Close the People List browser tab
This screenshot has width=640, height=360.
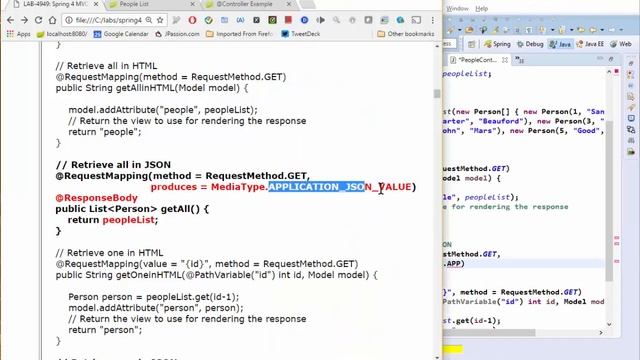(193, 4)
